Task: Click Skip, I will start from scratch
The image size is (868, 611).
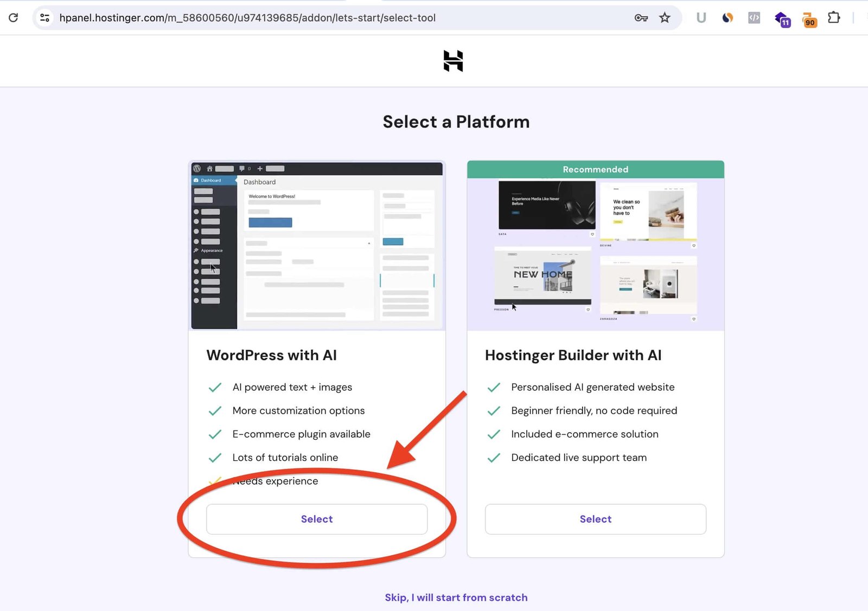Action: tap(456, 597)
